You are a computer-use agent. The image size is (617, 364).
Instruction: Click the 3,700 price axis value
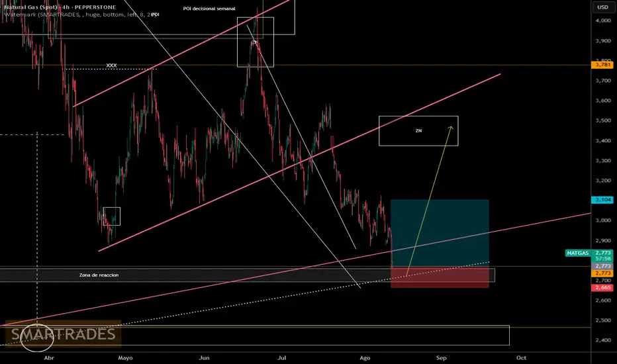tap(603, 81)
